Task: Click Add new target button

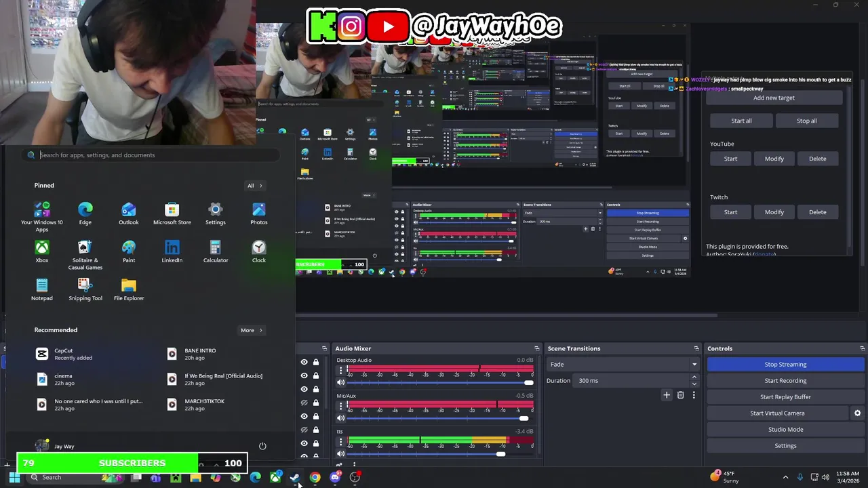Action: (774, 98)
